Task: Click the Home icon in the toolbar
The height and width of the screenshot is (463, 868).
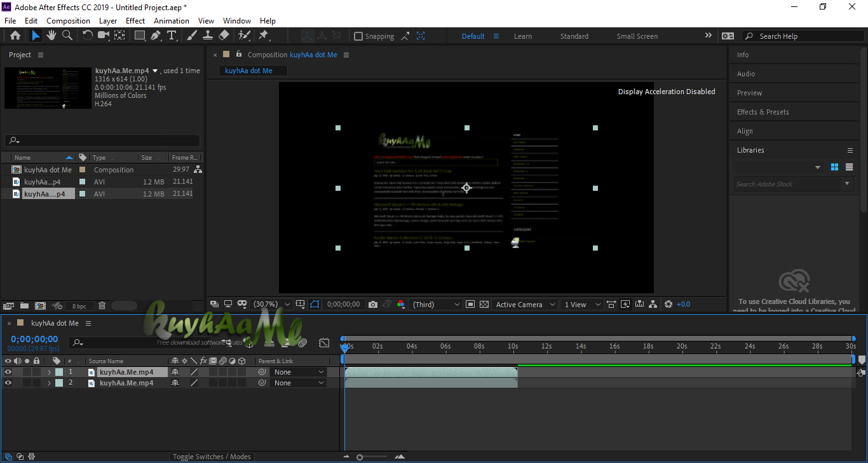Action: click(x=15, y=36)
